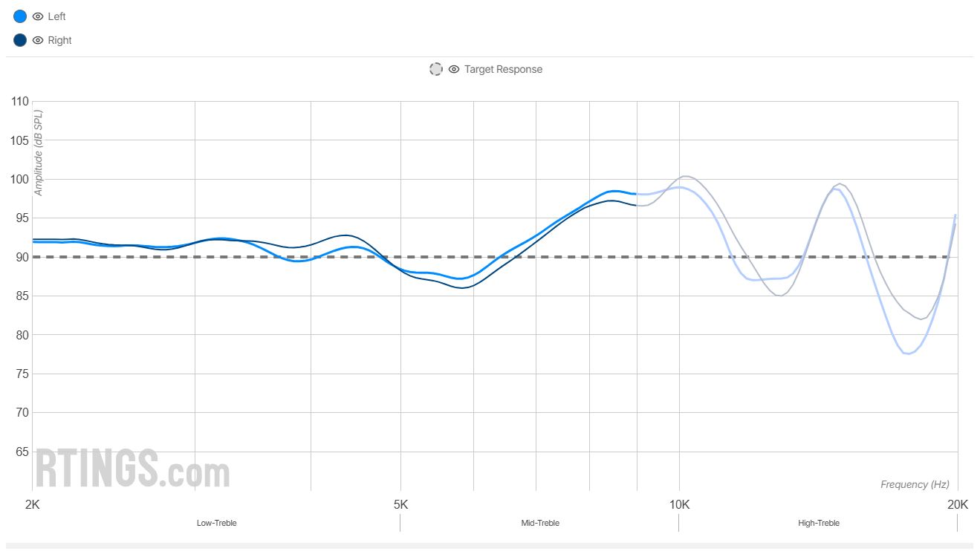980x557 pixels.
Task: Click the "Amplitude (dB SPL)" axis title
Action: coord(39,152)
